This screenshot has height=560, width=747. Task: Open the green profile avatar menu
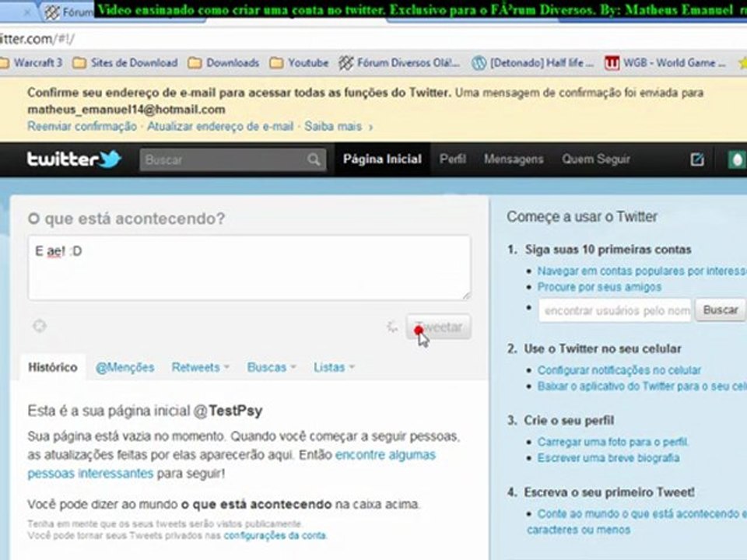coord(737,160)
